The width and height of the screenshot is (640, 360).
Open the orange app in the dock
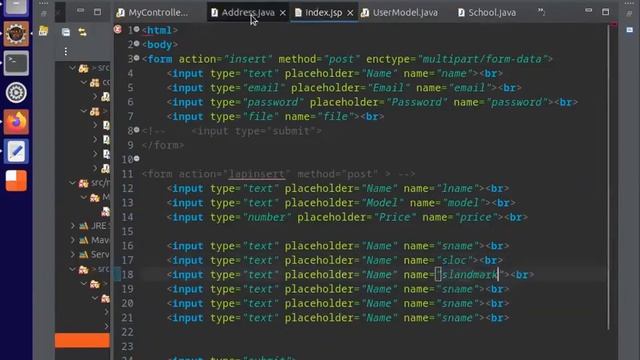coord(16,180)
